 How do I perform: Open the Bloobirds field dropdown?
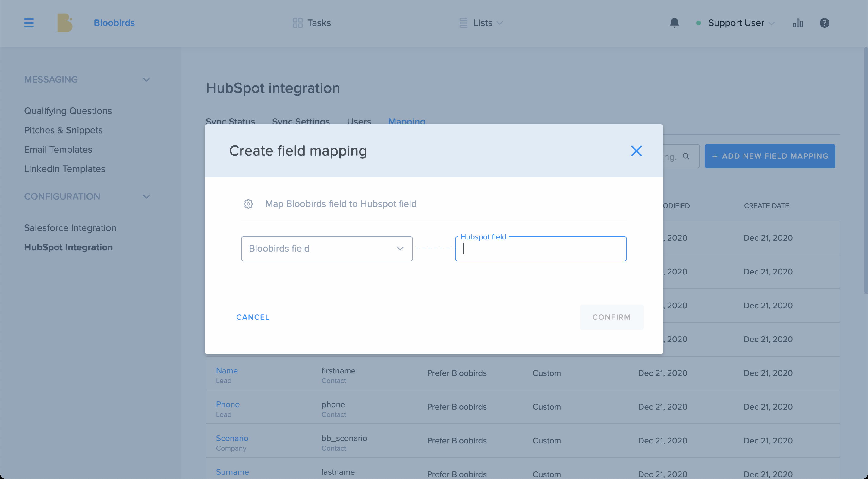(x=327, y=249)
